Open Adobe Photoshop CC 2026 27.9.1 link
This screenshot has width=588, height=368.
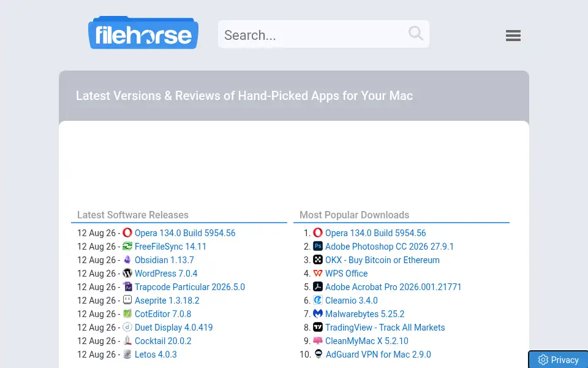[x=390, y=247]
